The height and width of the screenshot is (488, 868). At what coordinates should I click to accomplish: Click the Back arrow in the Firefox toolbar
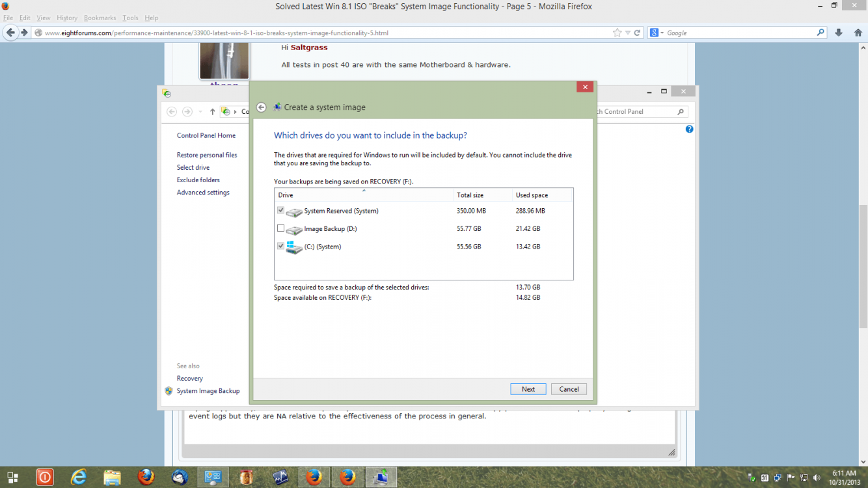[10, 33]
